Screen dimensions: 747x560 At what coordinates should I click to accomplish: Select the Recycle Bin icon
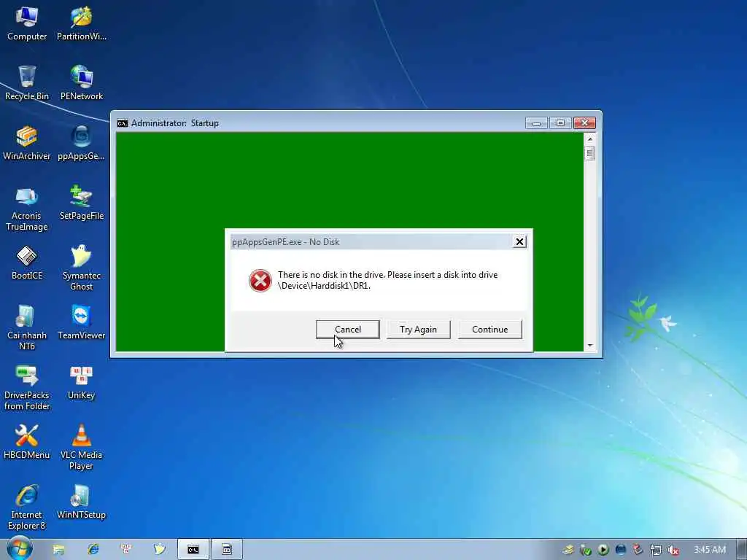[27, 83]
